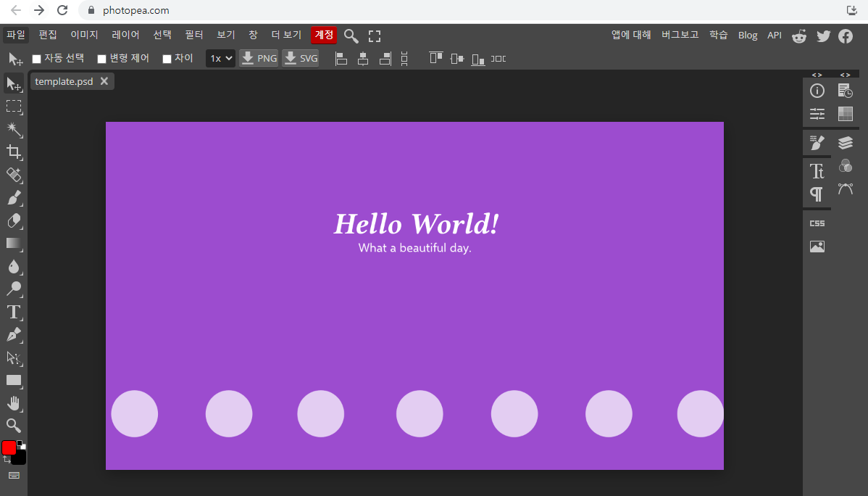Image resolution: width=868 pixels, height=496 pixels.
Task: Click the red foreground color swatch
Action: (x=9, y=448)
